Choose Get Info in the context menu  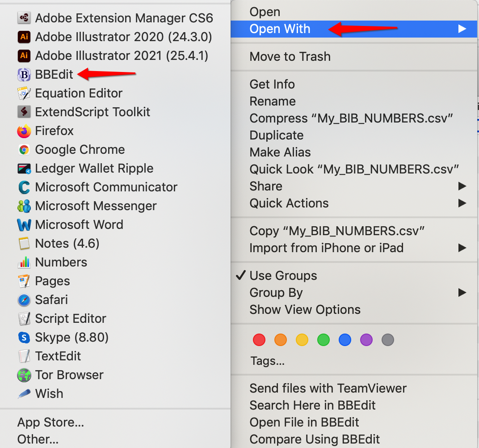pos(272,84)
